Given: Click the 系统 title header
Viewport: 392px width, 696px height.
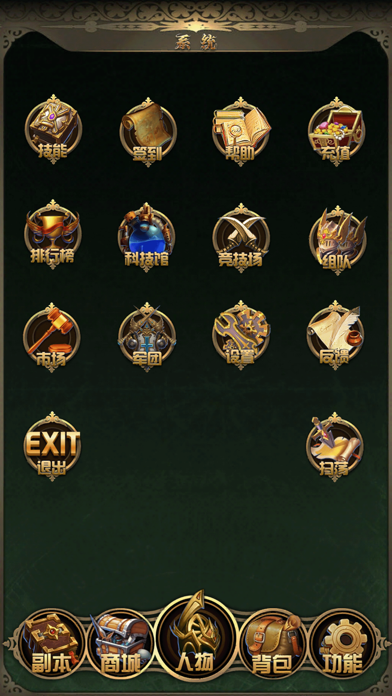Looking at the screenshot, I should (196, 43).
